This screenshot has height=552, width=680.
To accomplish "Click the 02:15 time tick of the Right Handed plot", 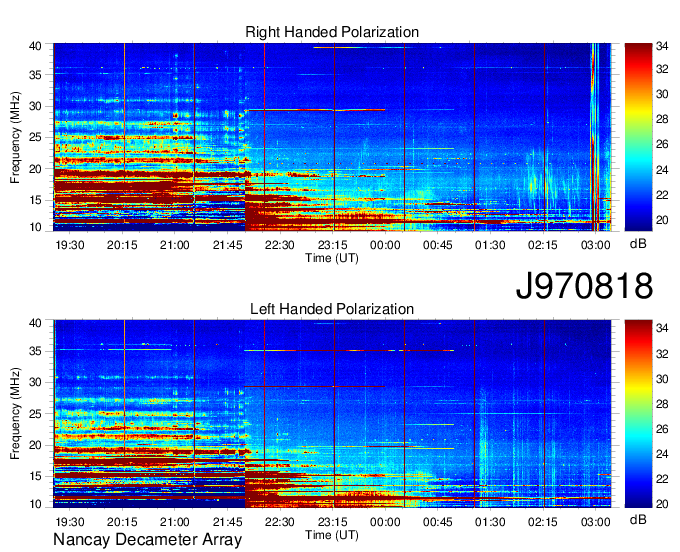I will [x=543, y=245].
